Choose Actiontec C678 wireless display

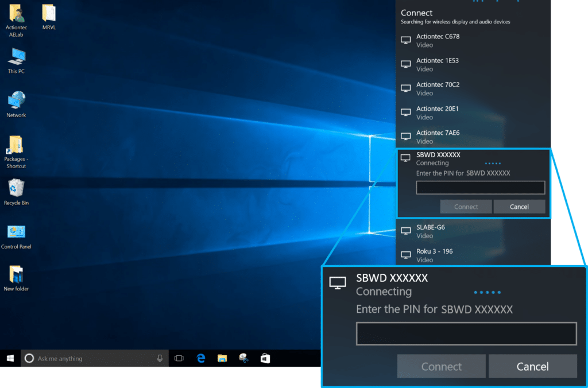473,41
